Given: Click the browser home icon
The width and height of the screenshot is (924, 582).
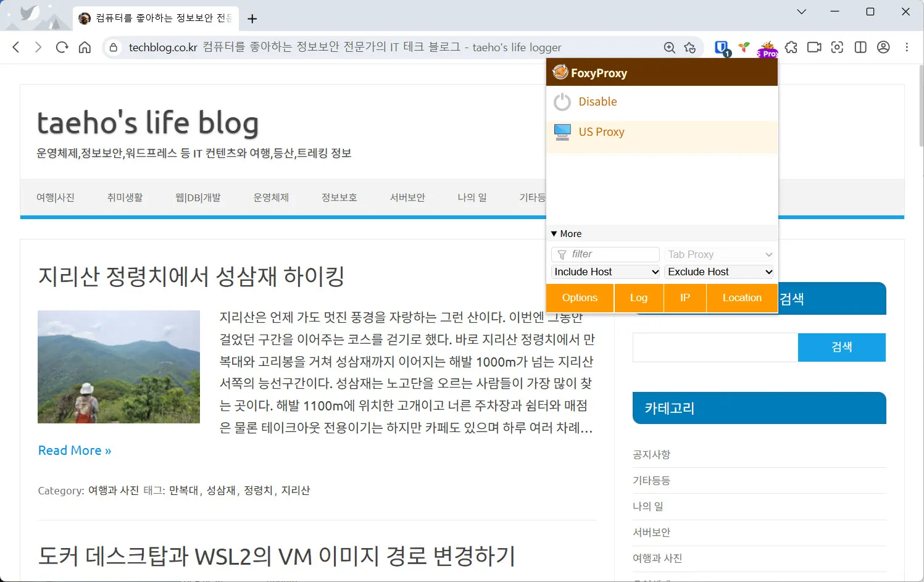Looking at the screenshot, I should point(85,47).
